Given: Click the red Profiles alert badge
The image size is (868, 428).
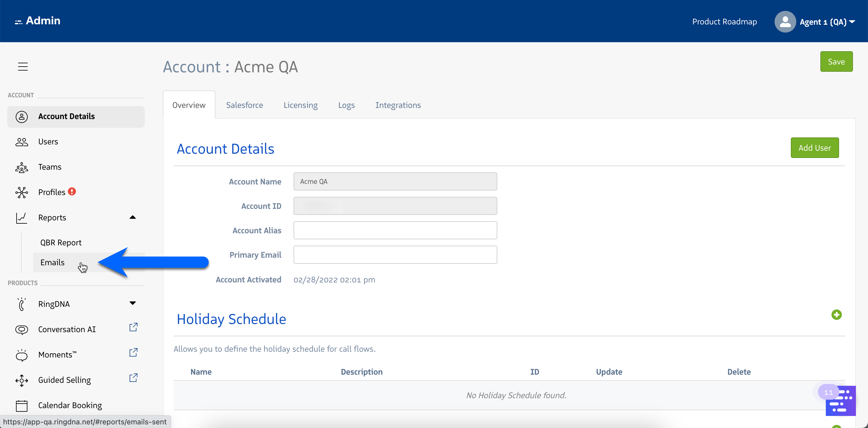Looking at the screenshot, I should click(72, 191).
